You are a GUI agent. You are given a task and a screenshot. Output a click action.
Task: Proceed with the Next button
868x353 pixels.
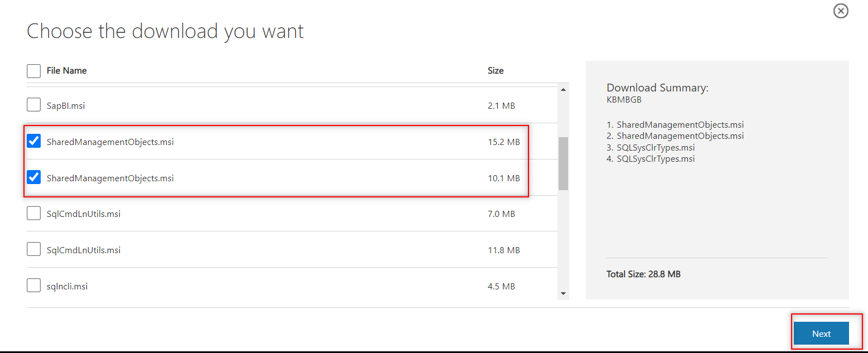coord(821,333)
